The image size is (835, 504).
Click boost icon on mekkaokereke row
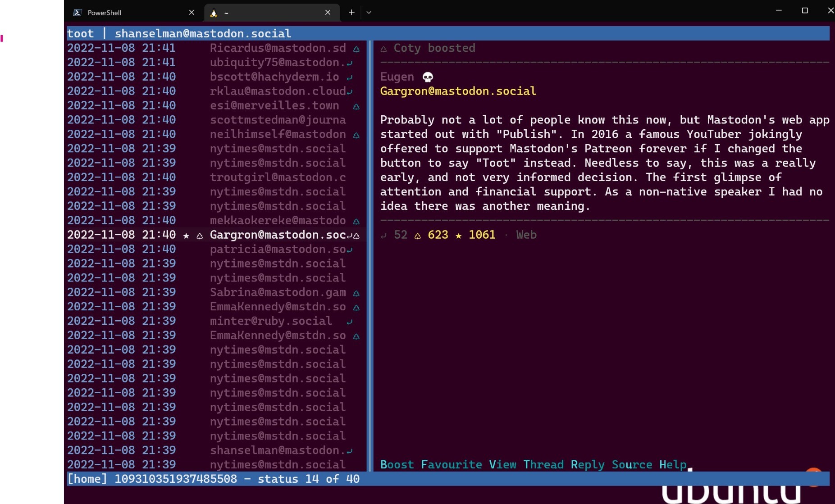click(x=356, y=222)
